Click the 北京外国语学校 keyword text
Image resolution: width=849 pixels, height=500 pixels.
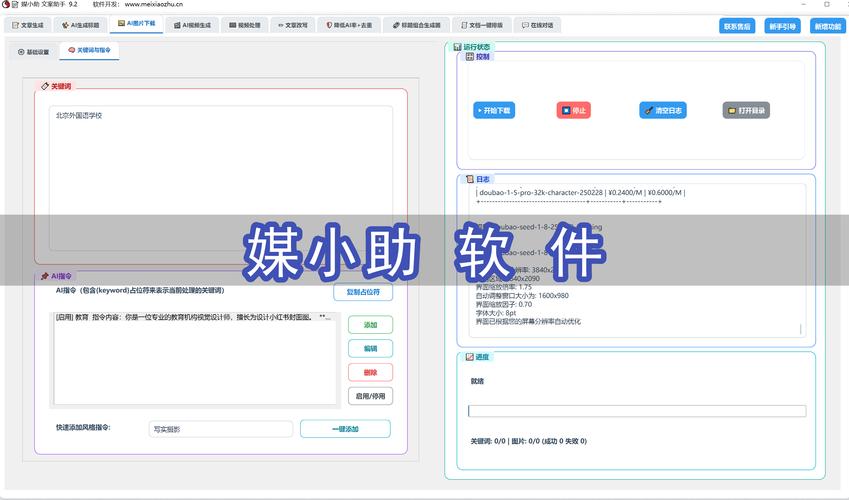click(x=79, y=115)
